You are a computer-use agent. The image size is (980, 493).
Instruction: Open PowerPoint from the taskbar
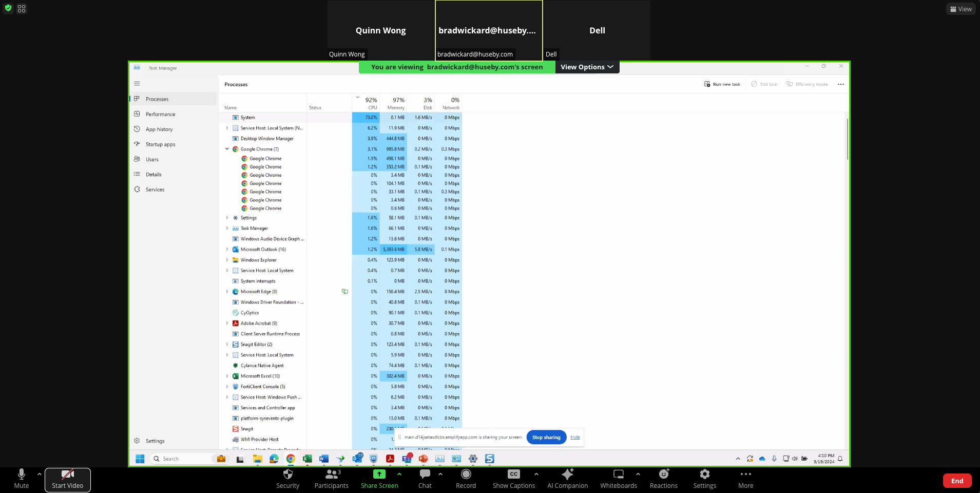click(424, 459)
